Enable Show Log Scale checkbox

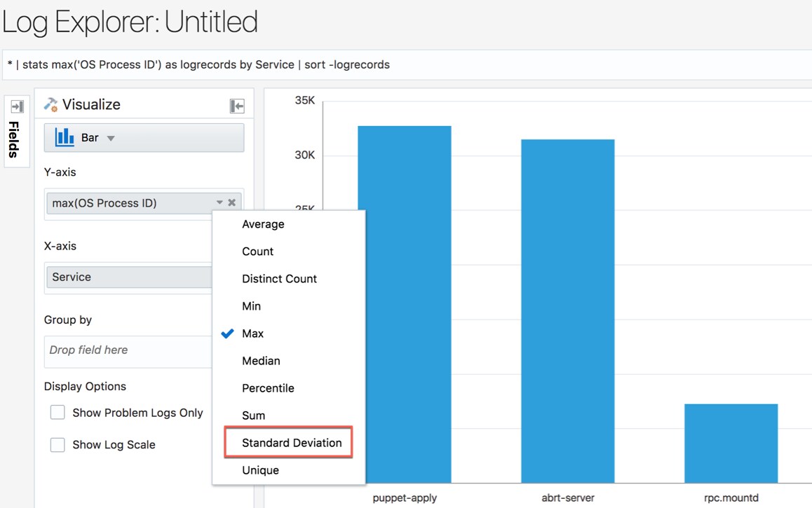click(57, 444)
